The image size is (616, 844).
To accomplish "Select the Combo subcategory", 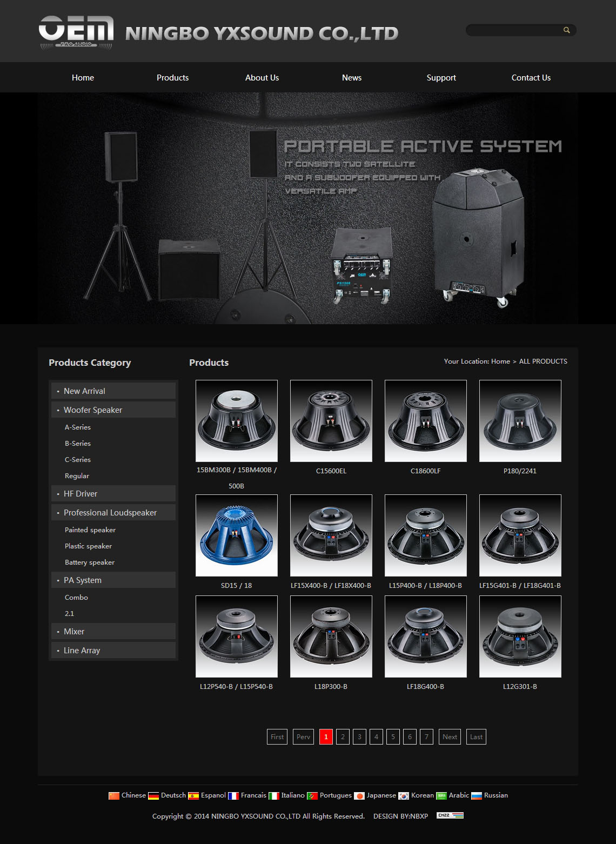I will [76, 597].
